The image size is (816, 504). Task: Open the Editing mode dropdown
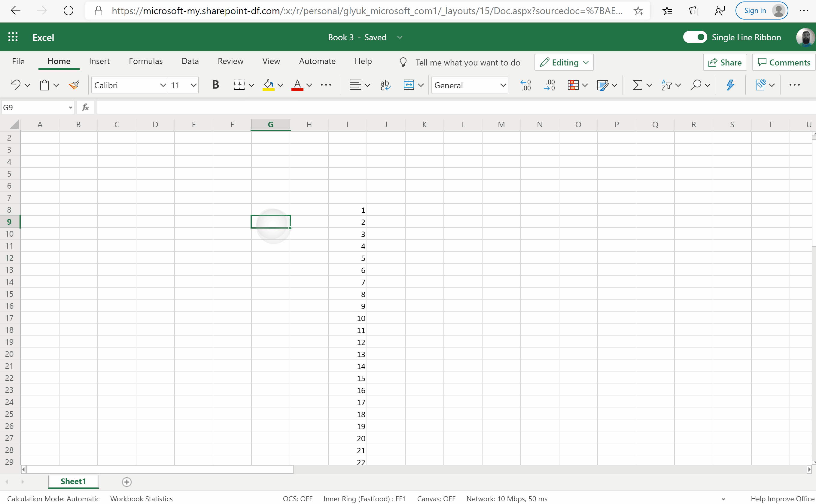[564, 62]
